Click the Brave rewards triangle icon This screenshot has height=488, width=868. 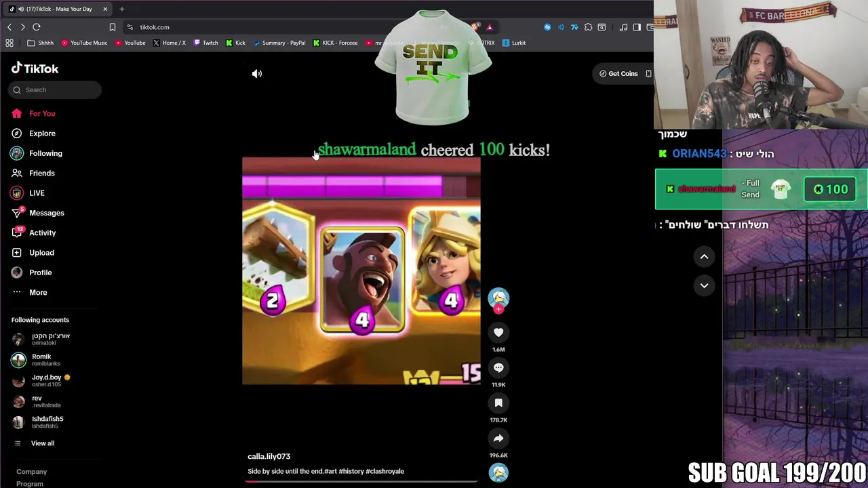490,27
